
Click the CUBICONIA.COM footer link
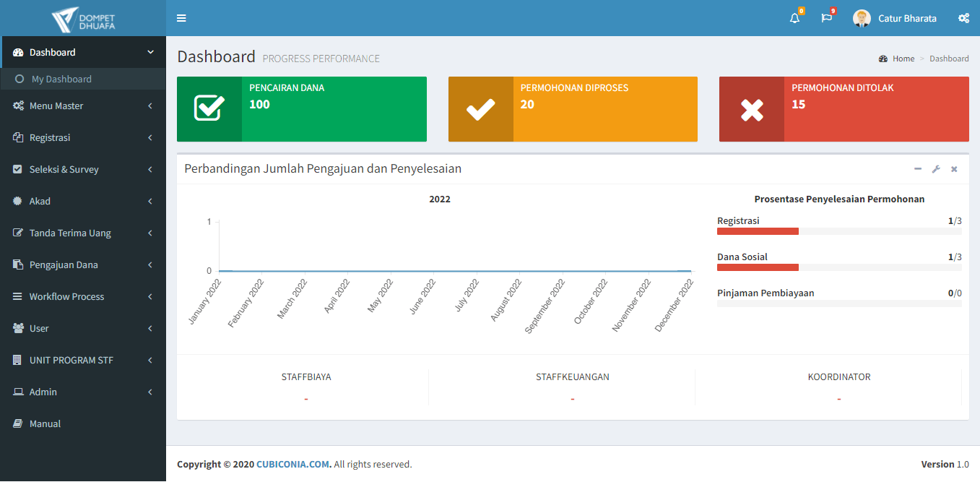293,465
